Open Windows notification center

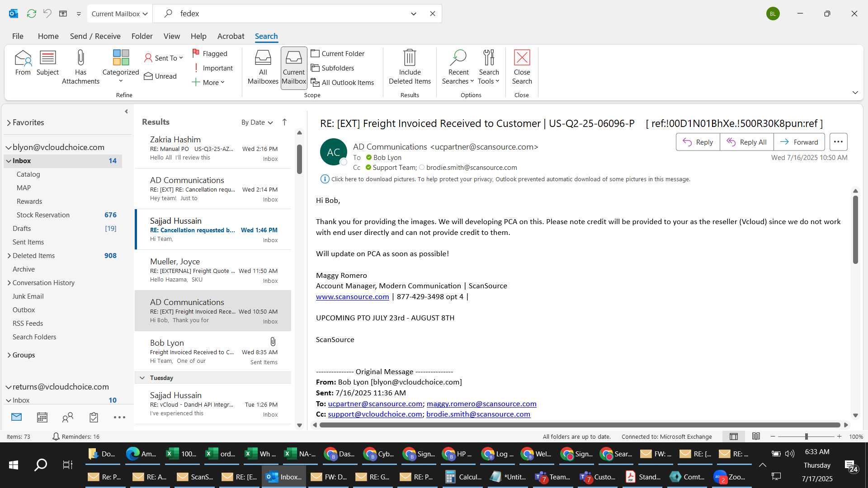pyautogui.click(x=851, y=466)
